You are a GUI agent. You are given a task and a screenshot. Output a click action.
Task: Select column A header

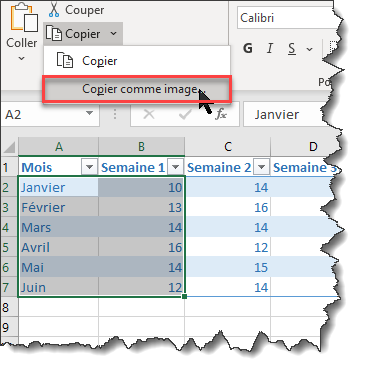(x=59, y=147)
